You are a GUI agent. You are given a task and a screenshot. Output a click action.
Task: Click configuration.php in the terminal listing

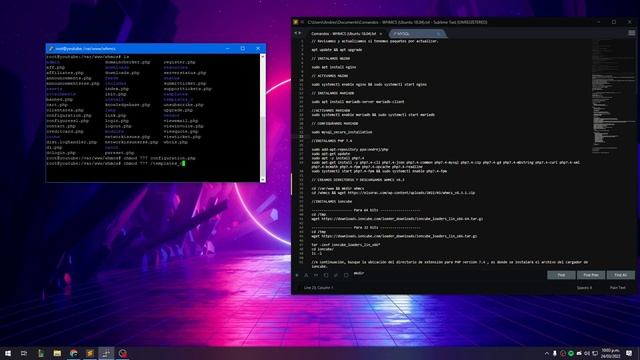69,116
